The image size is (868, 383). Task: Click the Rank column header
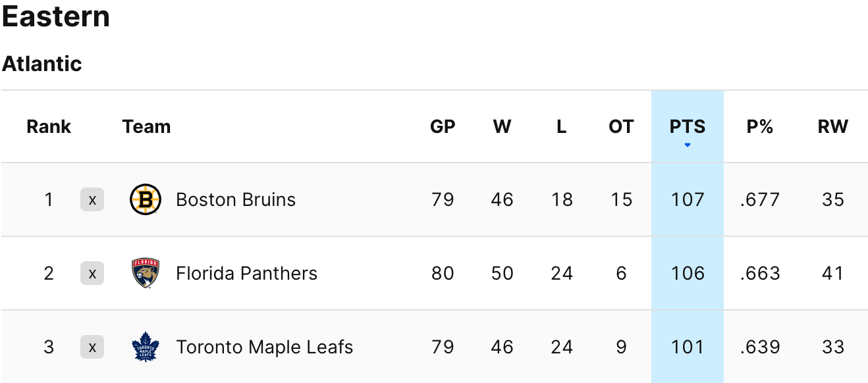pyautogui.click(x=49, y=126)
